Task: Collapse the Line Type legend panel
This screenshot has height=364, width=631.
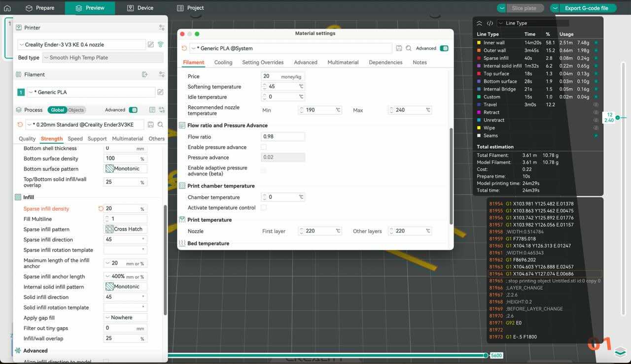Action: click(x=480, y=23)
